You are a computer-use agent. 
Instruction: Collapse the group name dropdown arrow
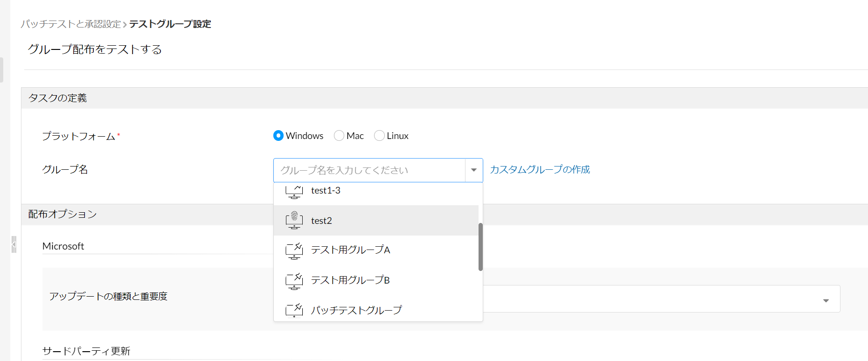tap(473, 170)
